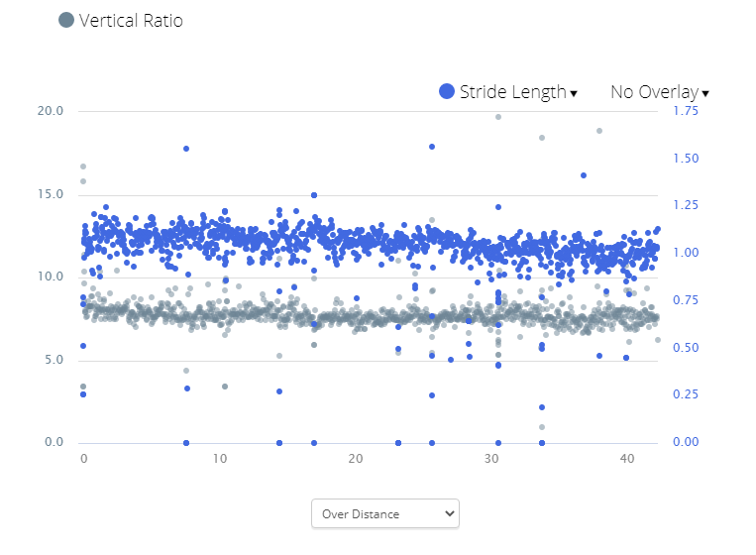Screen dimensions: 756x555
Task: Click the arrow beside Stride Length
Action: click(574, 93)
